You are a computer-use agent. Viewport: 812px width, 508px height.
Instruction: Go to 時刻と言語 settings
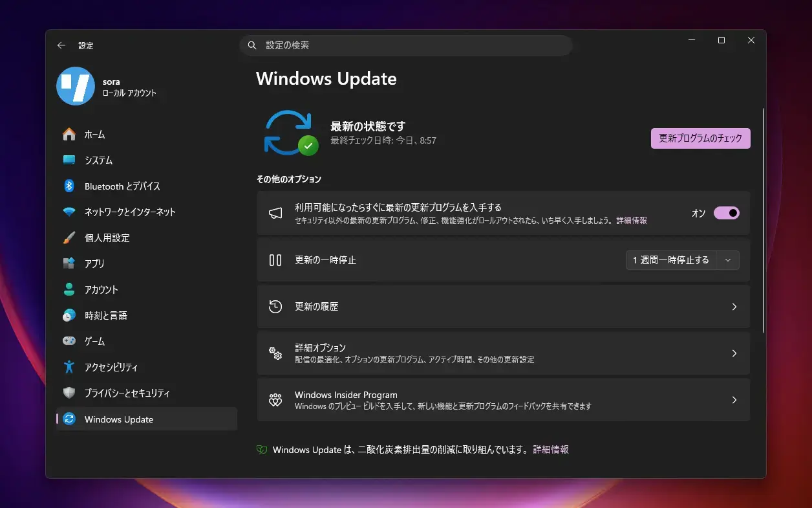coord(147,315)
